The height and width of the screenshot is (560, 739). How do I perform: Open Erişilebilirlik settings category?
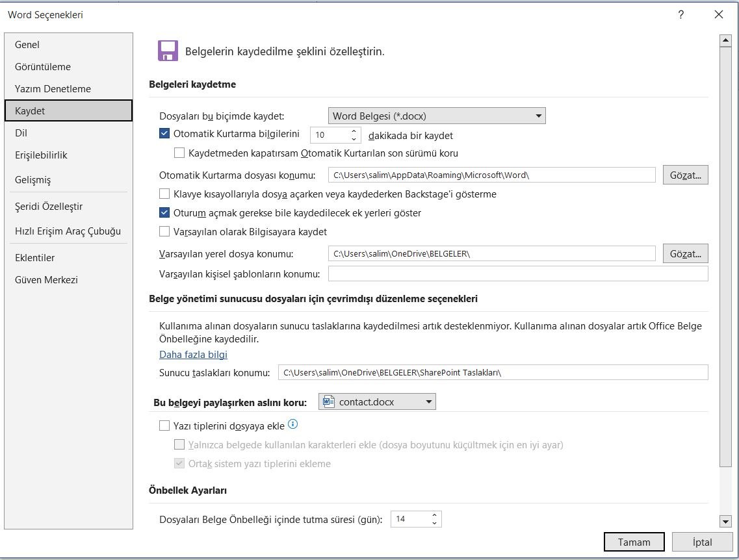click(x=68, y=155)
